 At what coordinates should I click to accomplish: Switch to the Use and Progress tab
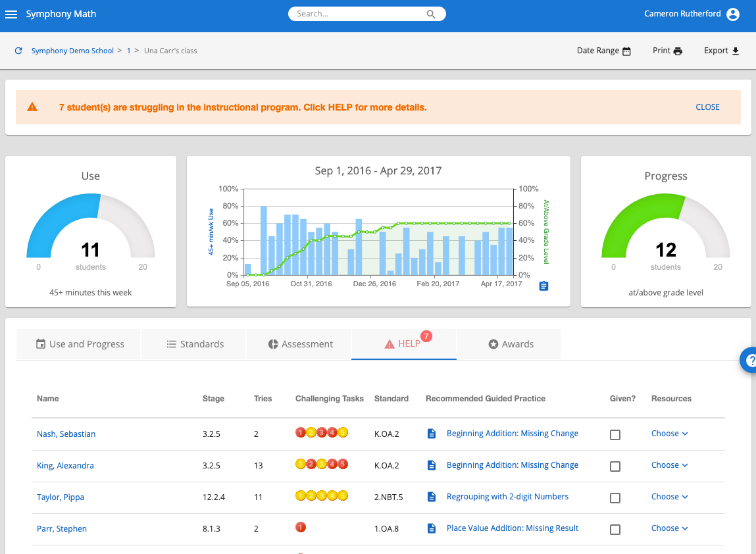78,344
